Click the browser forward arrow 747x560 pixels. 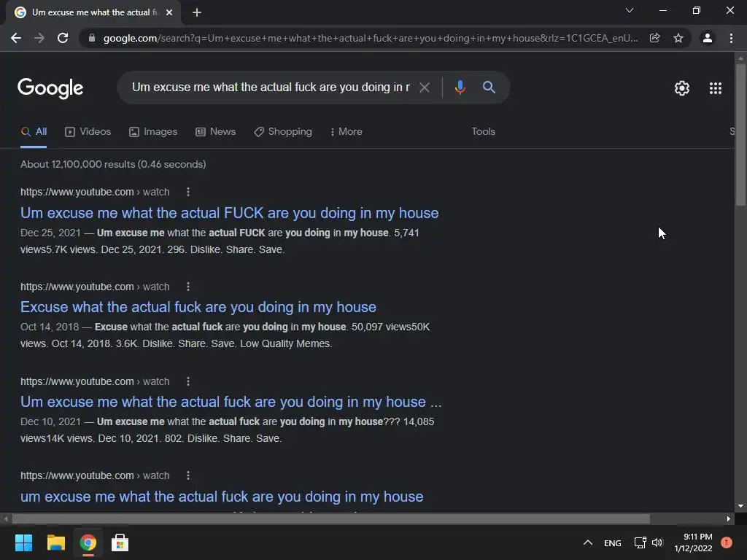coord(39,38)
